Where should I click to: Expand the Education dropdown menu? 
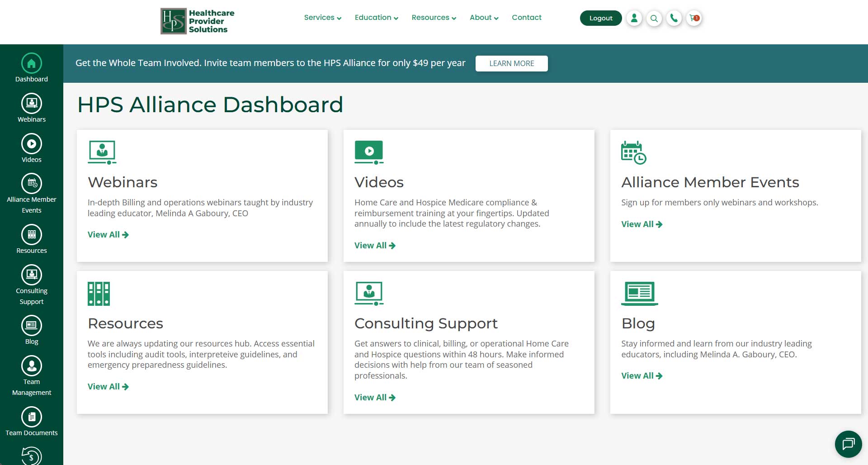click(373, 17)
